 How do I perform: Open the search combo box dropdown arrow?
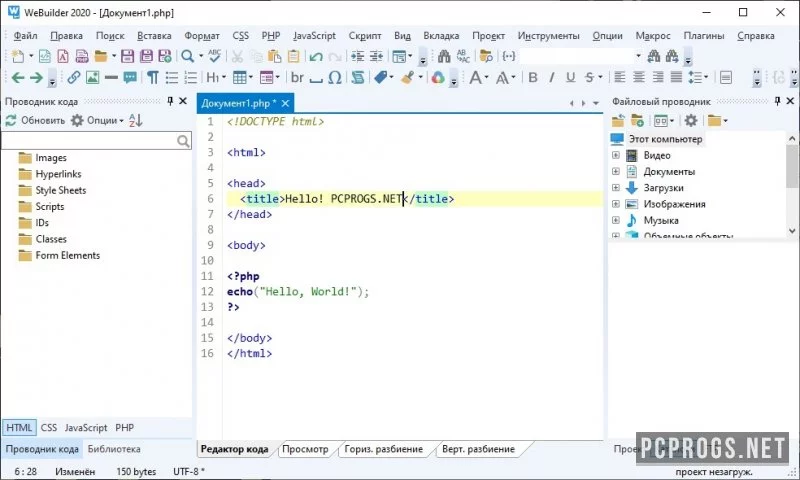(x=638, y=56)
